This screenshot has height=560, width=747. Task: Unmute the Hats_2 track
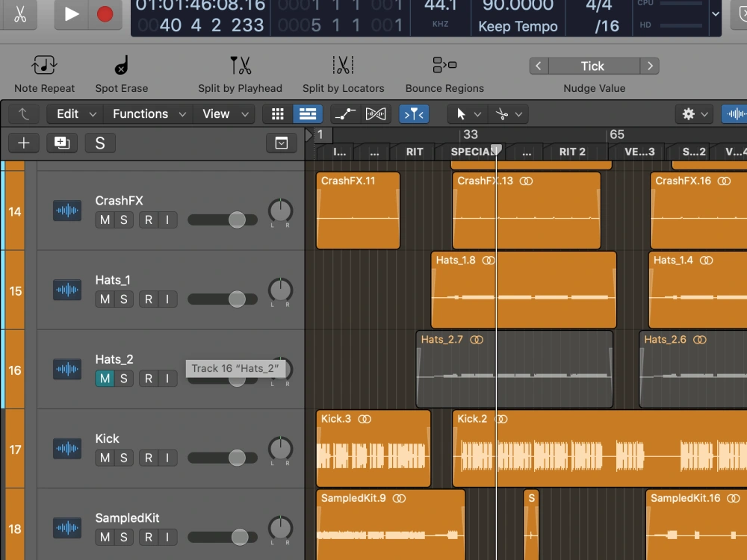[105, 379]
